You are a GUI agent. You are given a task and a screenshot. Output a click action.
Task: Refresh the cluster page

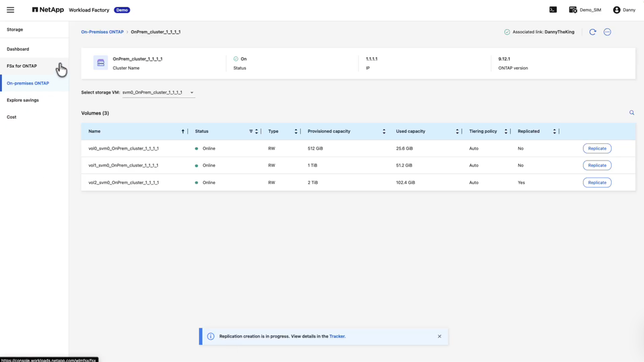[x=592, y=32]
